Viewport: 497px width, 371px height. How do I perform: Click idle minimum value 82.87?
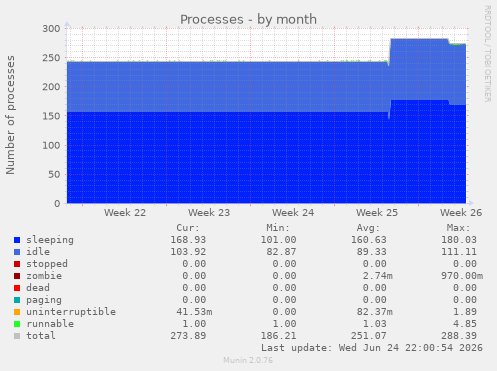tap(282, 252)
